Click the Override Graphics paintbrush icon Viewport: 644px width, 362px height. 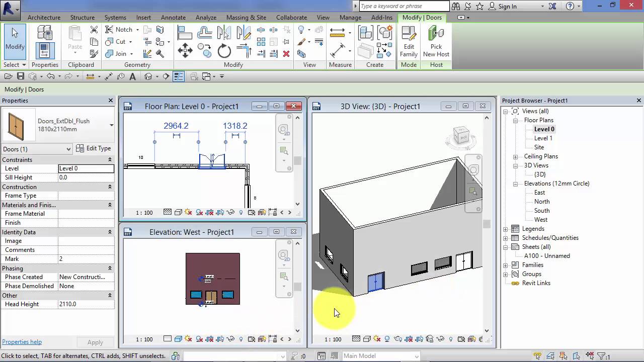[x=301, y=42]
